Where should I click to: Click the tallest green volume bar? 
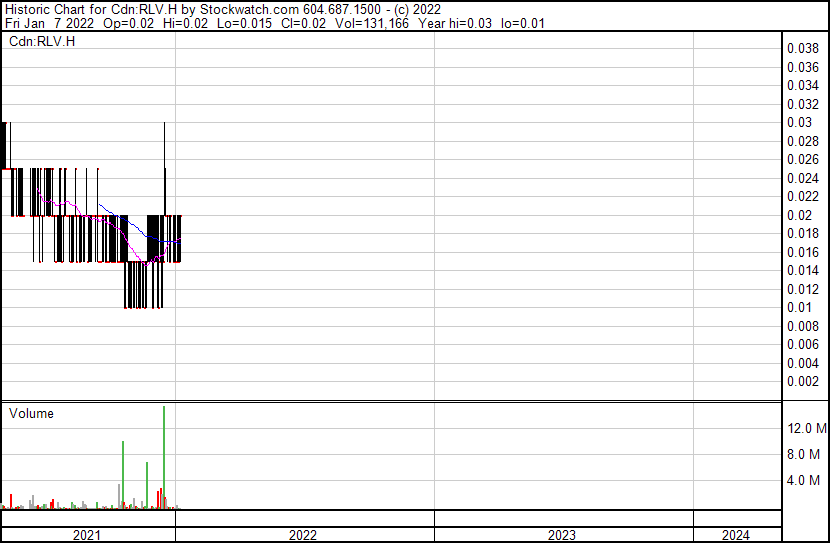click(163, 460)
